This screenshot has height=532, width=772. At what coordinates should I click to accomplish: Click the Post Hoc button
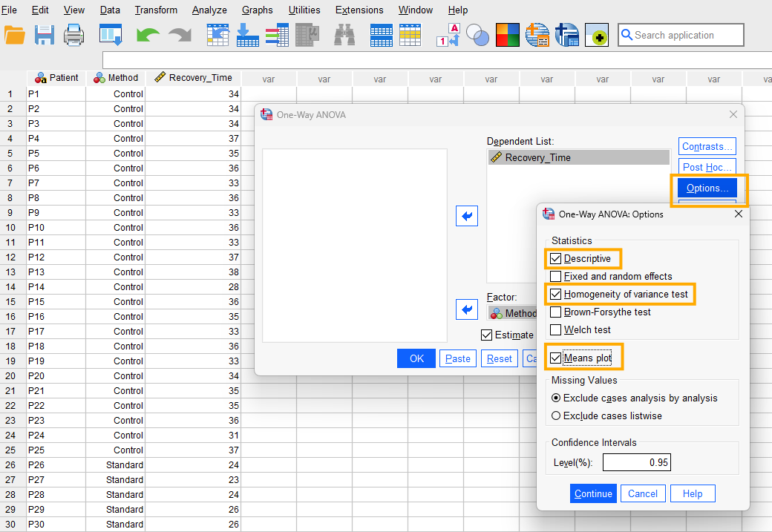pos(707,167)
